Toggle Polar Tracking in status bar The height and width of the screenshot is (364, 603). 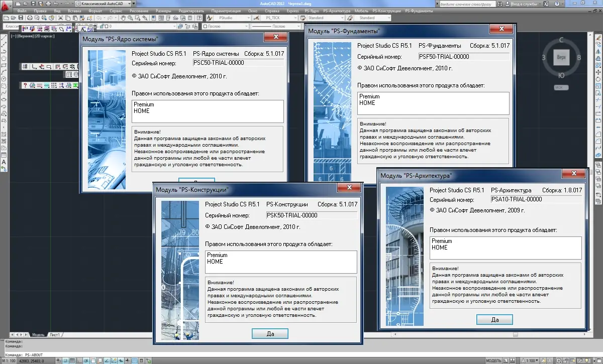click(x=86, y=361)
